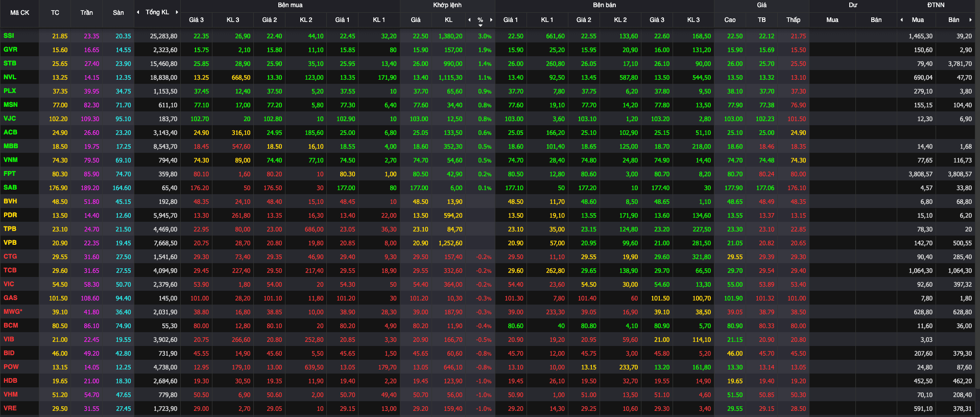Click the Bán header under Dư
The width and height of the screenshot is (980, 417).
(x=876, y=20)
